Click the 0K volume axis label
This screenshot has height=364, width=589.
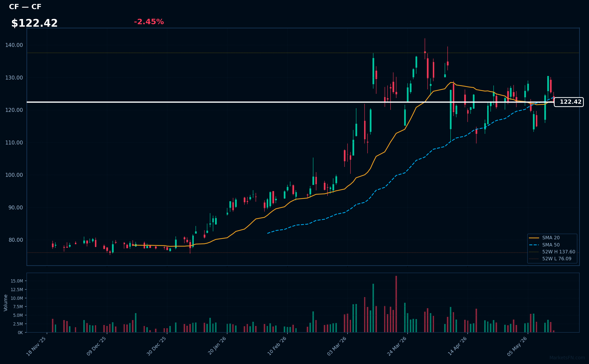pos(20,333)
